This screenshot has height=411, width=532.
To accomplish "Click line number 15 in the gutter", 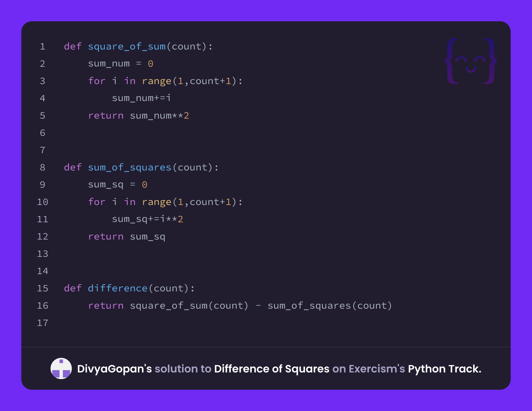I will [43, 288].
